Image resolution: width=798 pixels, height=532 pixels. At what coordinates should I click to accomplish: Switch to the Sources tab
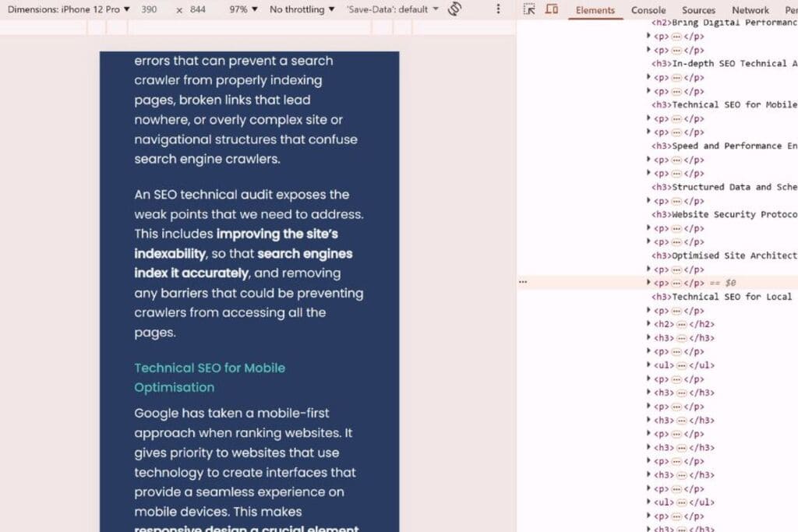pos(697,10)
